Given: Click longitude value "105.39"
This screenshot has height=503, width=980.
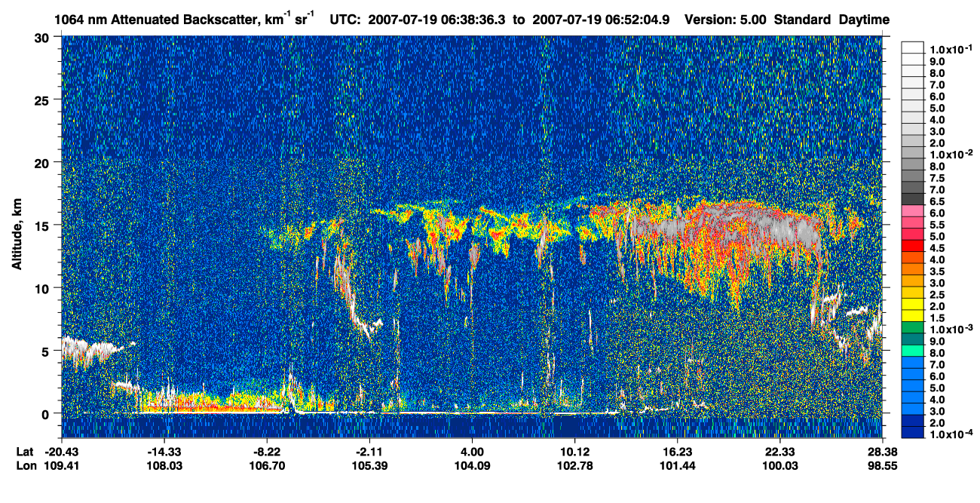Looking at the screenshot, I should (369, 466).
